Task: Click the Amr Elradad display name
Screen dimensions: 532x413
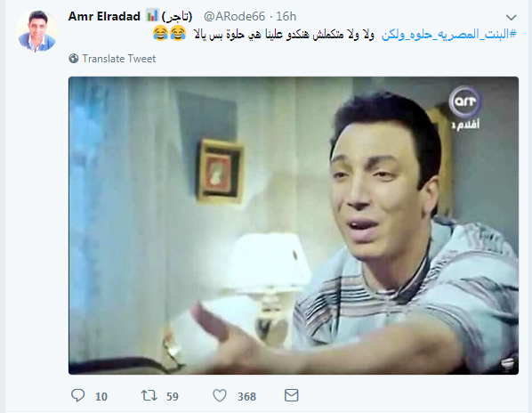Action: (104, 16)
